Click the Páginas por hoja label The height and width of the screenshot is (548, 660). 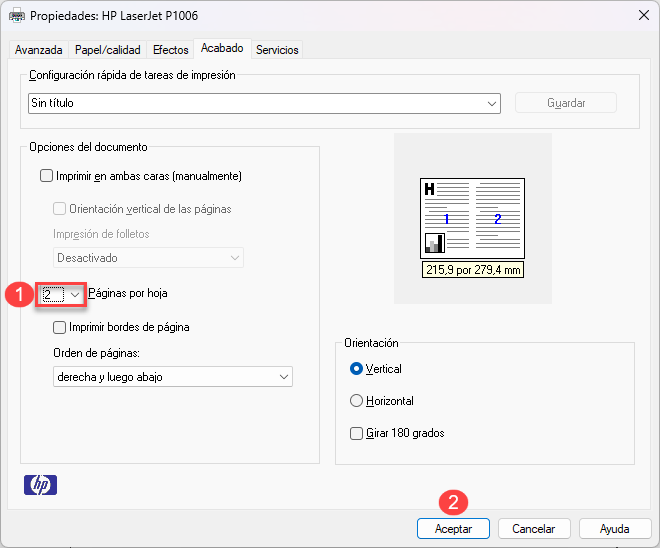[x=128, y=293]
